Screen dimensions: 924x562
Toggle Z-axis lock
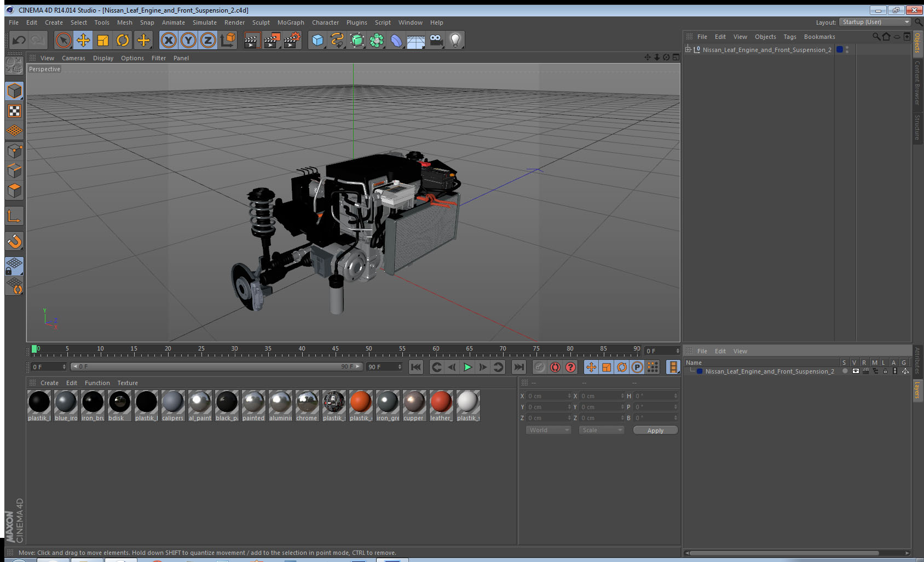[x=208, y=40]
